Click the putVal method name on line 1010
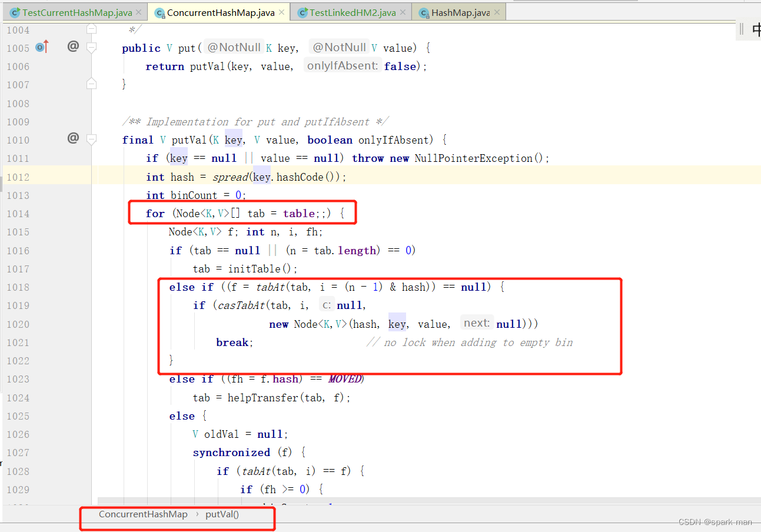Viewport: 761px width, 532px height. coord(189,140)
